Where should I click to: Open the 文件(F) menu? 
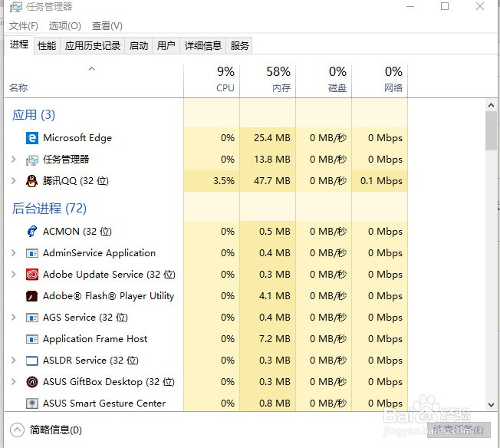coord(23,26)
